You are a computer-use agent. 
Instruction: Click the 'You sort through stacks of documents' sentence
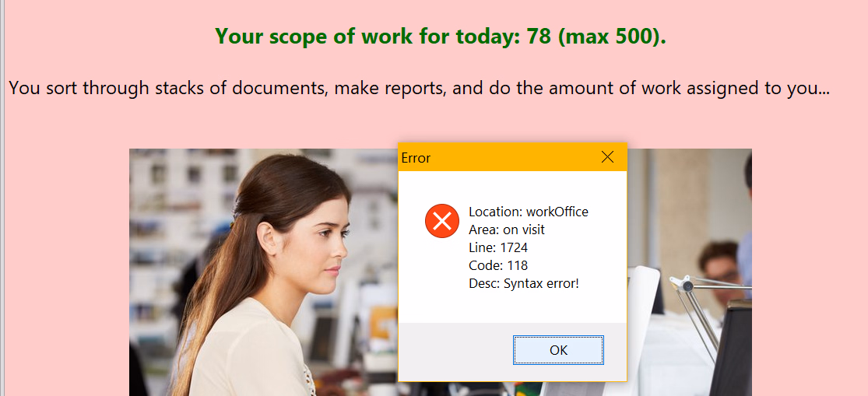(x=419, y=88)
